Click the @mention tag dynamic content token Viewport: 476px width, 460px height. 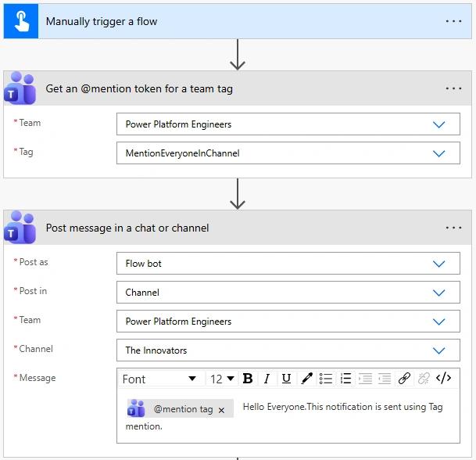tap(181, 408)
